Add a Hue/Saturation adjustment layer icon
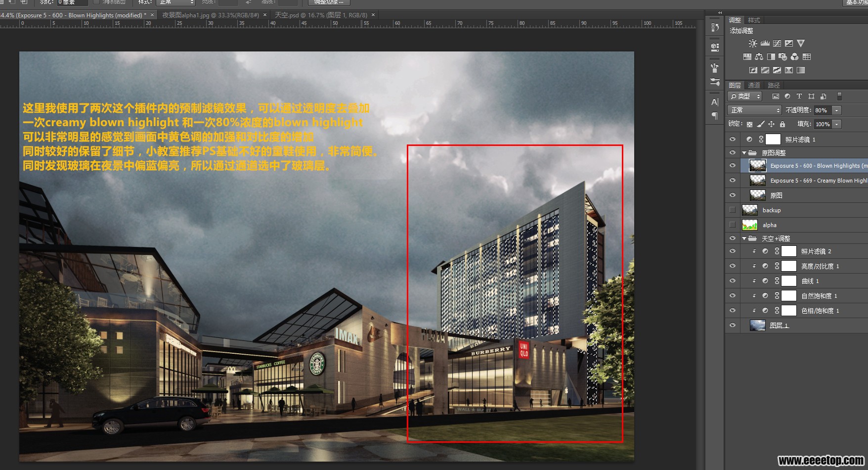The width and height of the screenshot is (868, 470). tap(747, 57)
